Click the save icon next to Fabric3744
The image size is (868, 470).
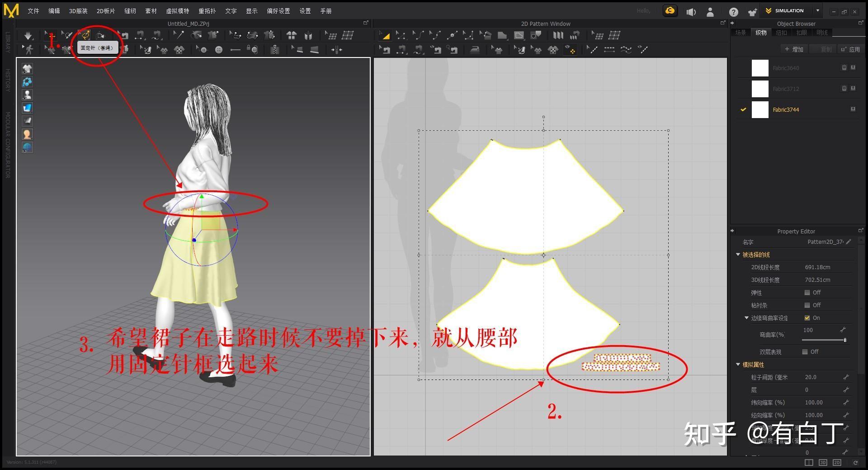[853, 109]
